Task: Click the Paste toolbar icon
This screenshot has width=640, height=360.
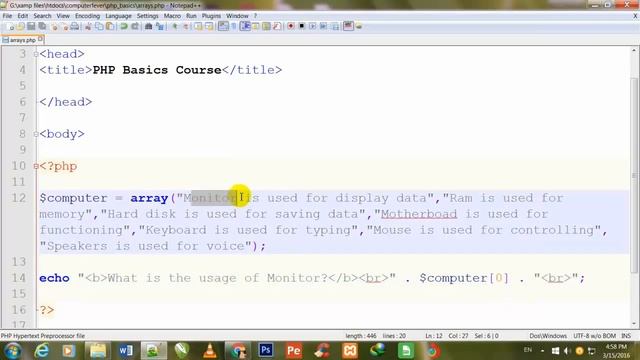Action: pyautogui.click(x=110, y=27)
